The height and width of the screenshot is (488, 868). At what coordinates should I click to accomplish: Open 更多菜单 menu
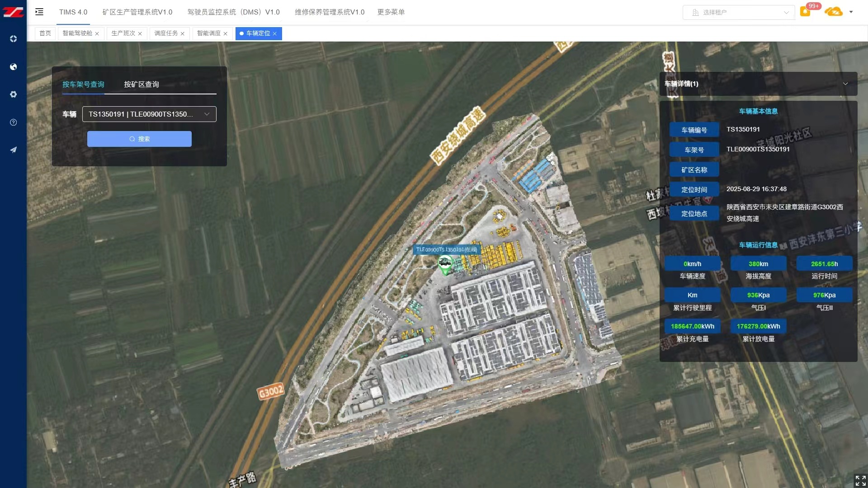pos(391,12)
